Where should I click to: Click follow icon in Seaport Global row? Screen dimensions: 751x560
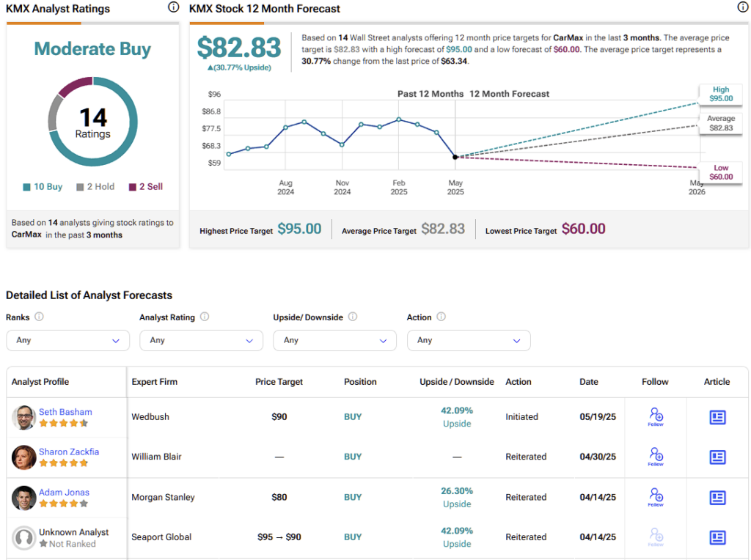point(656,537)
